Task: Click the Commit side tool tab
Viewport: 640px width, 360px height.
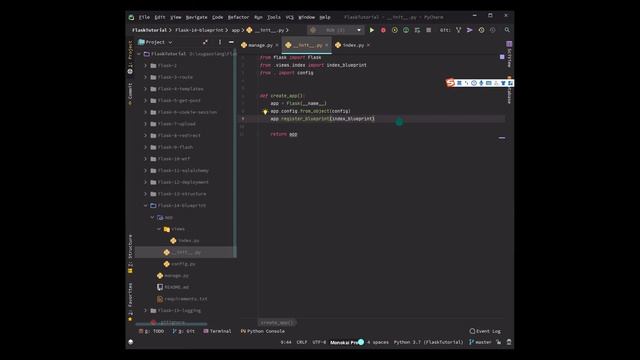Action: pos(130,94)
